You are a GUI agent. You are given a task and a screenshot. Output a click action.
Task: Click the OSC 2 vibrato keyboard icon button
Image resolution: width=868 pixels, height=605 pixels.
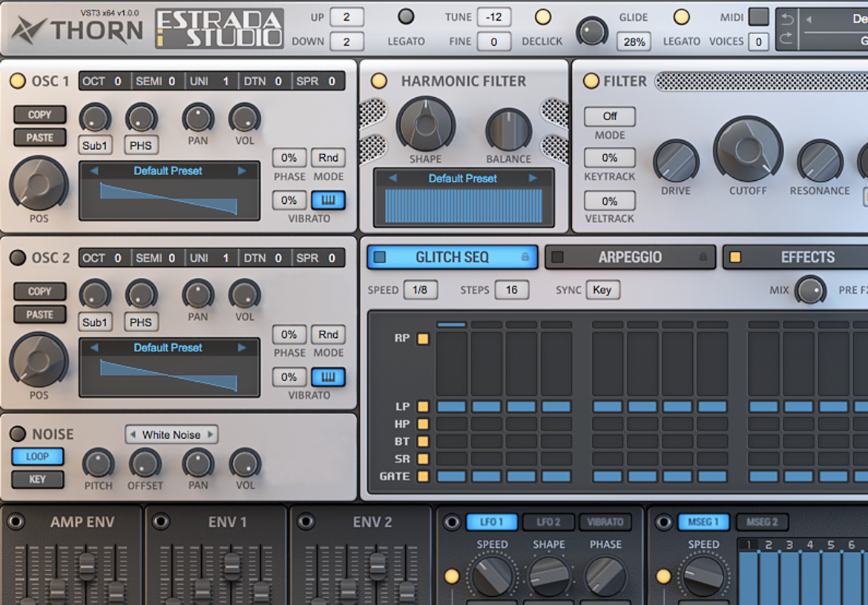[328, 377]
